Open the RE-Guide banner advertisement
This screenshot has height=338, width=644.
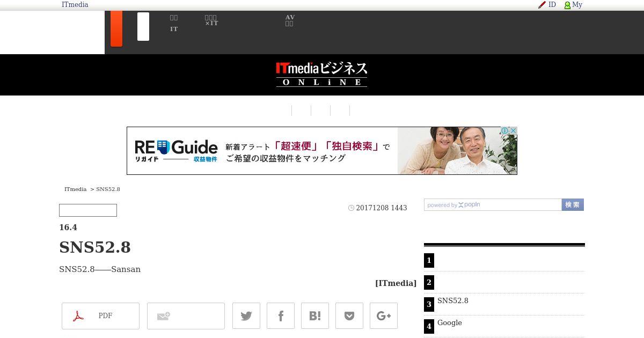[x=322, y=151]
